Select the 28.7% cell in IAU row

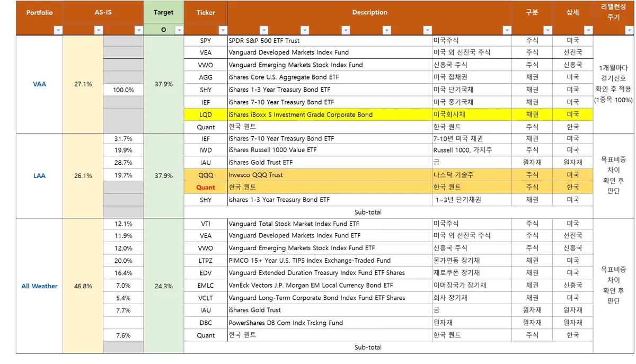coord(123,163)
